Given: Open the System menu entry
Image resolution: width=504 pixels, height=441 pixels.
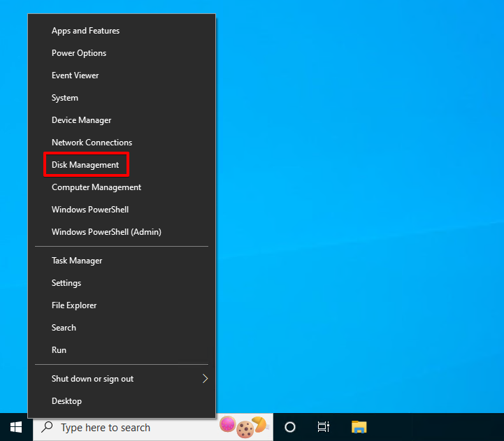Looking at the screenshot, I should pos(65,98).
